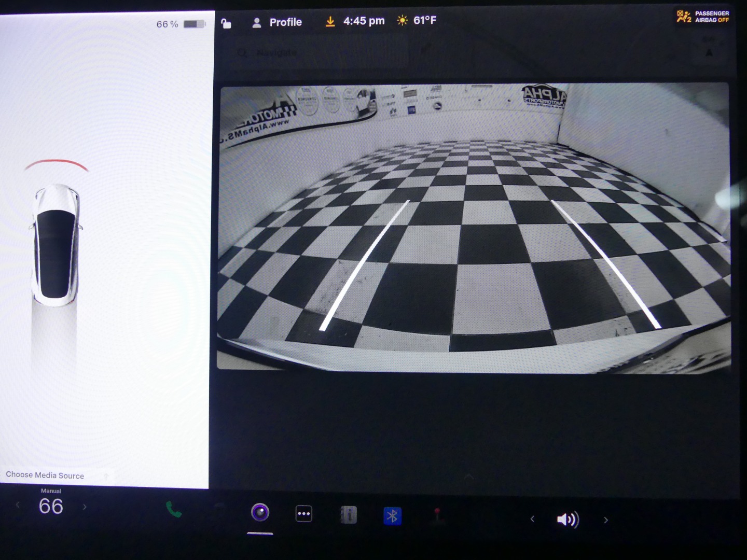Open the Bluetooth settings icon
Viewport: 747px width, 560px height.
click(393, 516)
